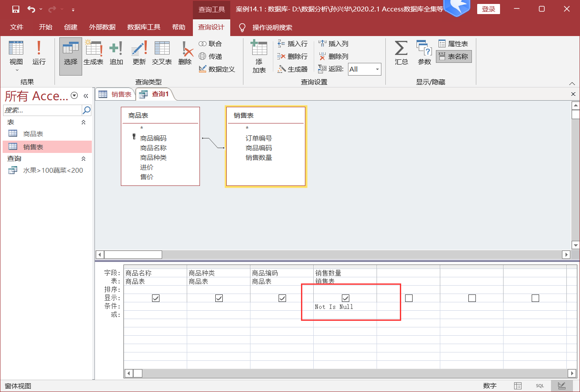Screen dimensions: 580x392
Task: Open the 参数 parameters dialog
Action: click(x=424, y=54)
